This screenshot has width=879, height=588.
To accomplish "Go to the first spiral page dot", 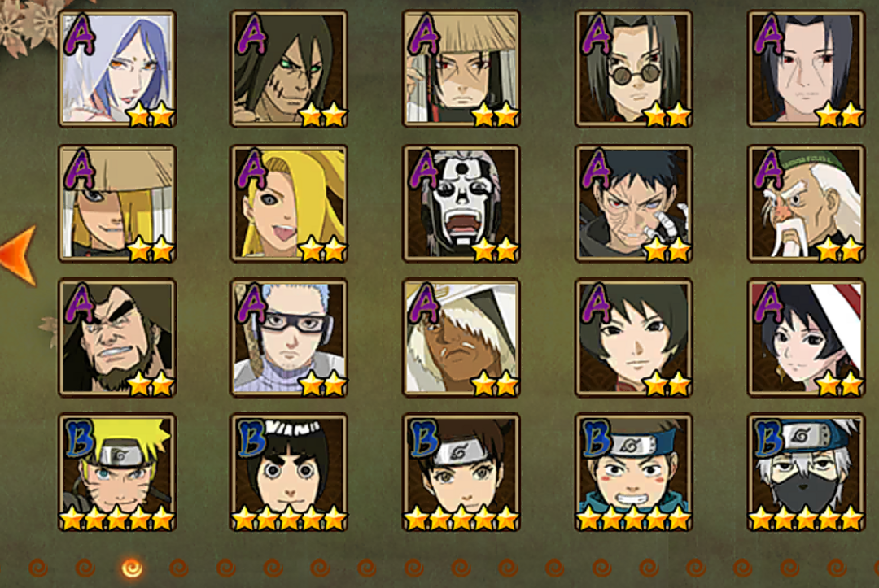I will [x=38, y=568].
